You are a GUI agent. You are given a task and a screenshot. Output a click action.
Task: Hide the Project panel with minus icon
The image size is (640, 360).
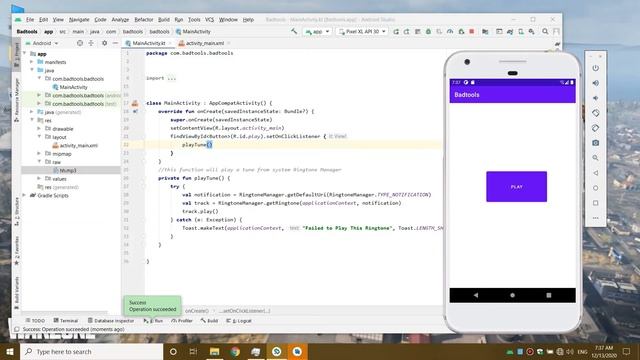[116, 43]
